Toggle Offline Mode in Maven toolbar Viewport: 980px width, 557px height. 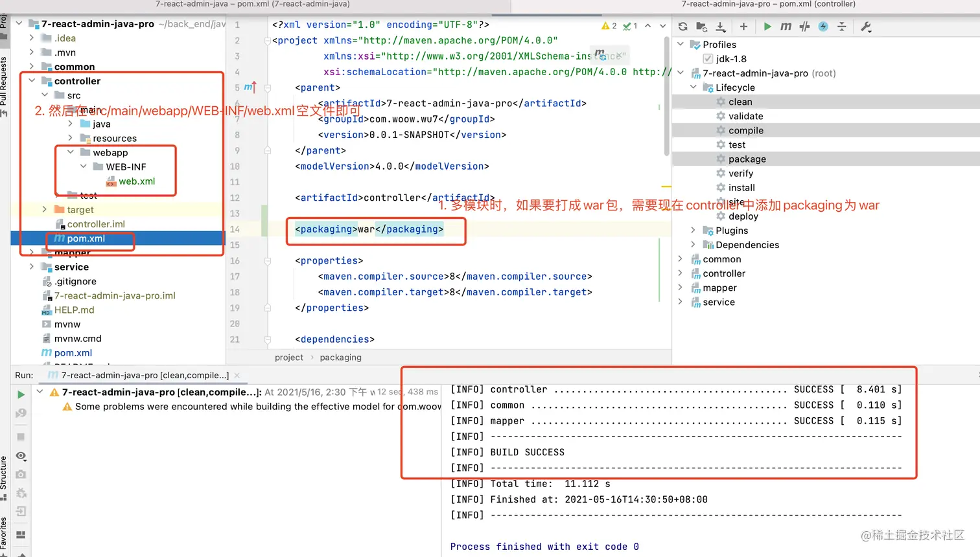point(804,27)
